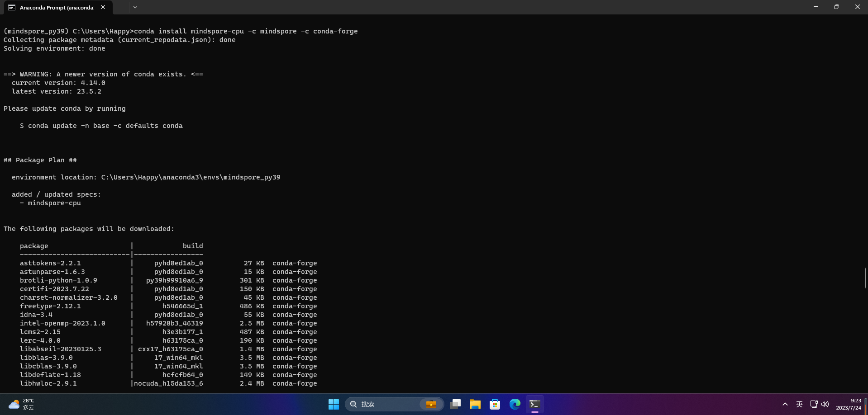This screenshot has width=868, height=415.
Task: Click the search highlight briefcase icon
Action: coord(431,404)
